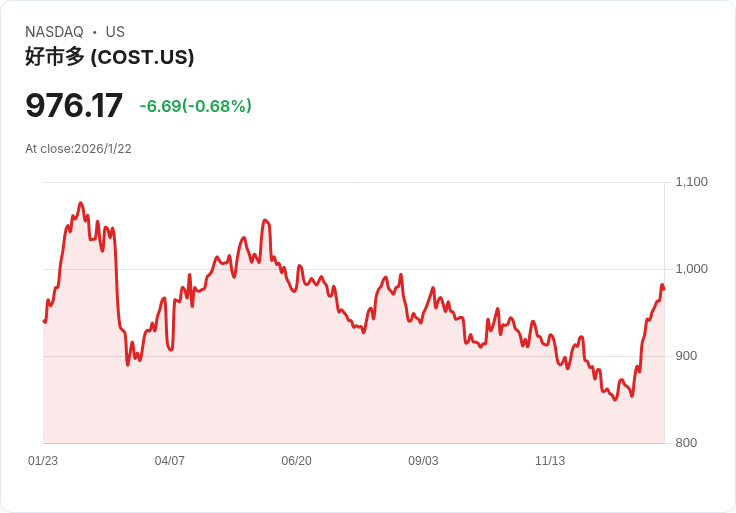
Task: Click the lowest dip of the price line
Action: pyautogui.click(x=615, y=400)
